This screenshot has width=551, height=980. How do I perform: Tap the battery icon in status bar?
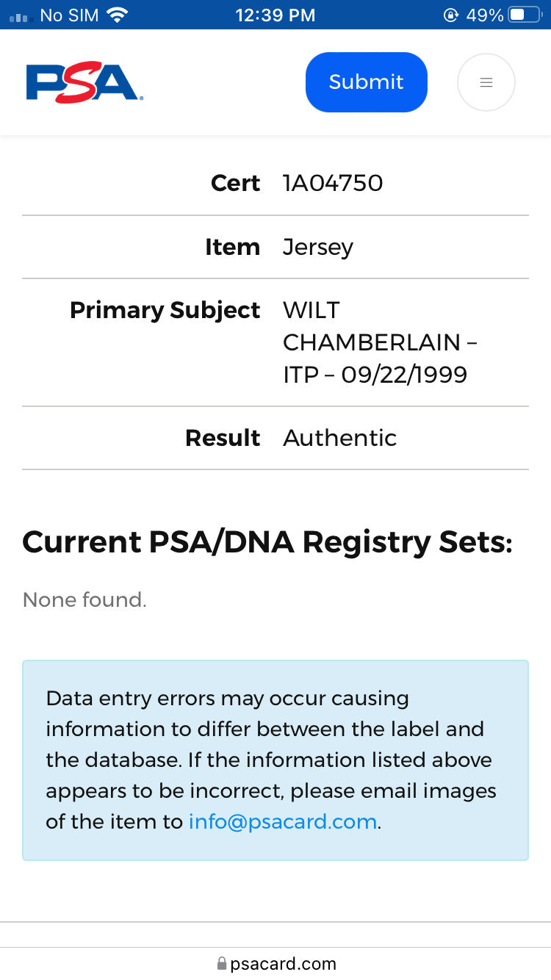point(525,15)
